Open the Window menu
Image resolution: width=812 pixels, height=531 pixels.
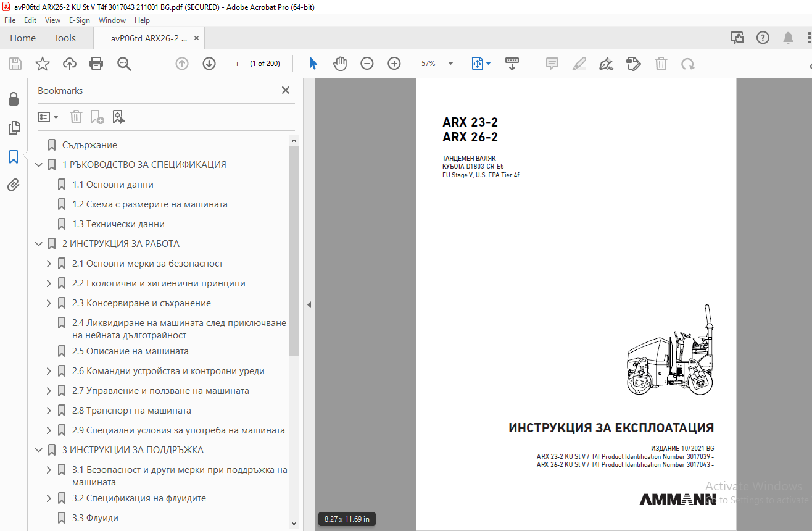(112, 20)
